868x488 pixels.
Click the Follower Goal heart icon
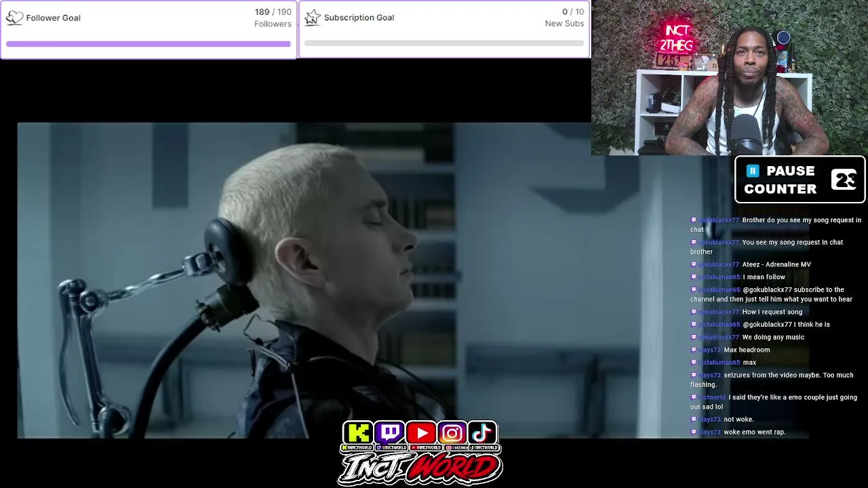(x=14, y=18)
